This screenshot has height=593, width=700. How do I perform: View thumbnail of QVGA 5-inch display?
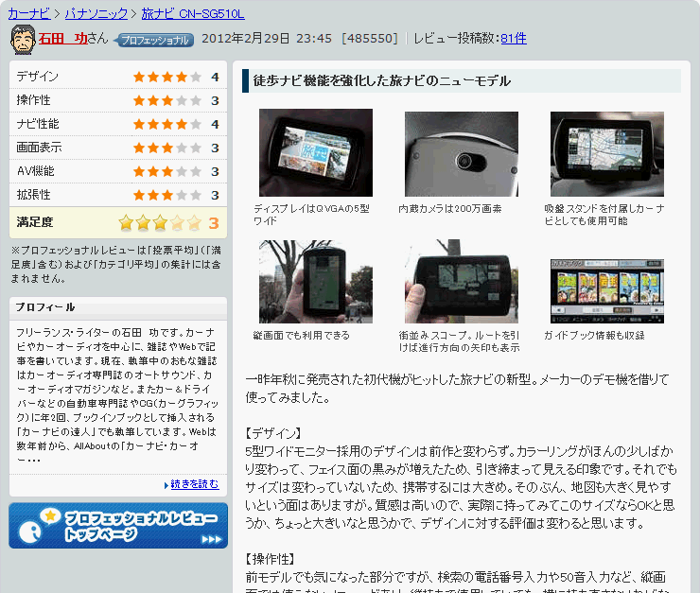pyautogui.click(x=316, y=152)
